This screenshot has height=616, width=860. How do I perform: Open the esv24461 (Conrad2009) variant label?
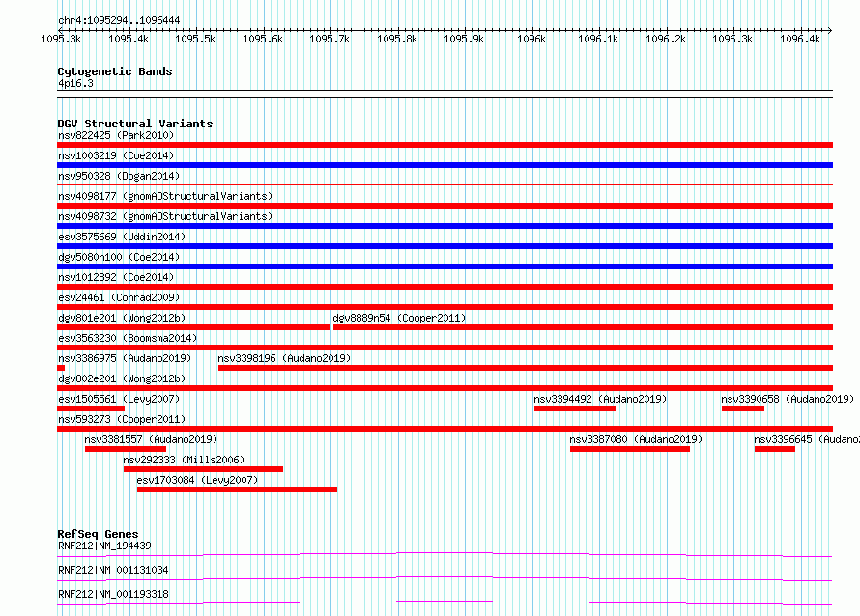119,297
